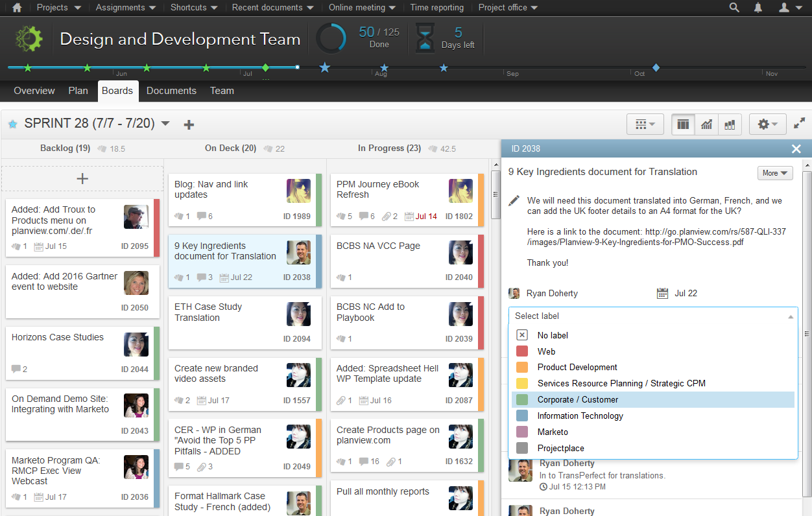The height and width of the screenshot is (516, 812).
Task: Expand the board to fullscreen
Action: (800, 123)
